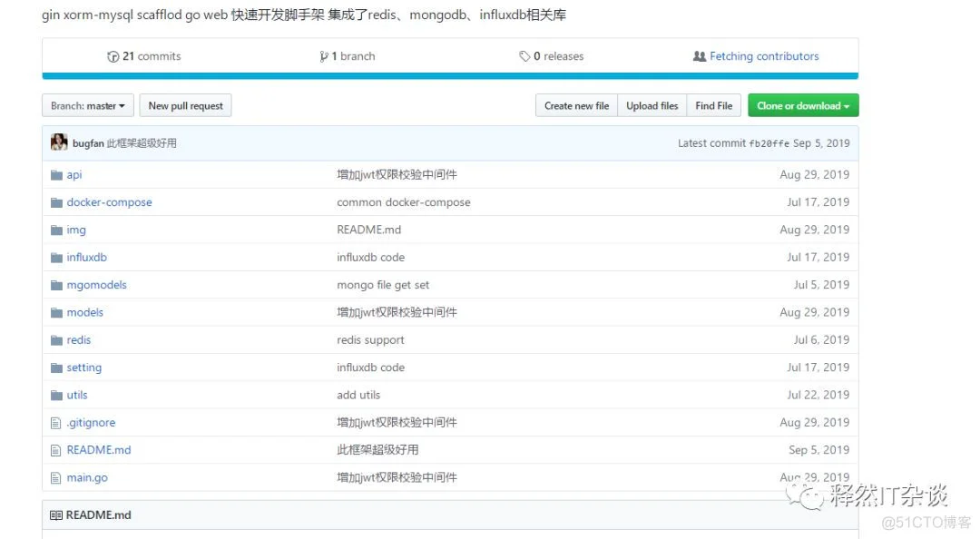
Task: Click the commits clock icon
Action: [x=113, y=56]
